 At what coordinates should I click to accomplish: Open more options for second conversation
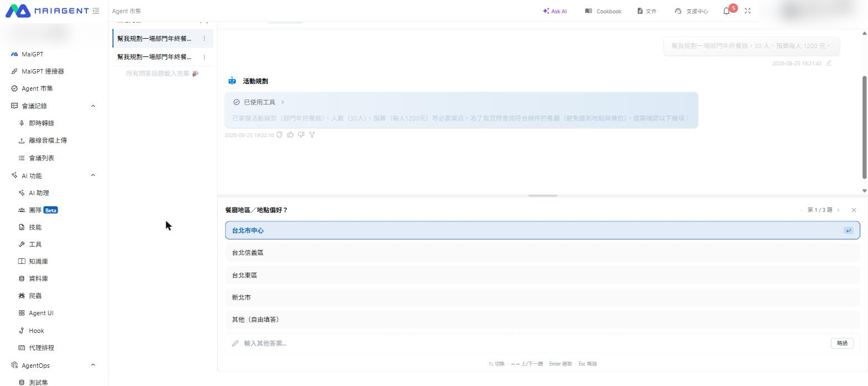[204, 57]
